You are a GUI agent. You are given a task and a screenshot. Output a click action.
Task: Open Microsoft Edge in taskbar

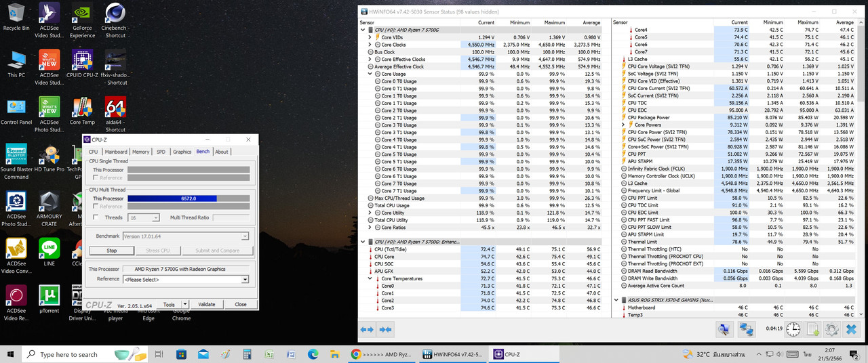tap(313, 354)
